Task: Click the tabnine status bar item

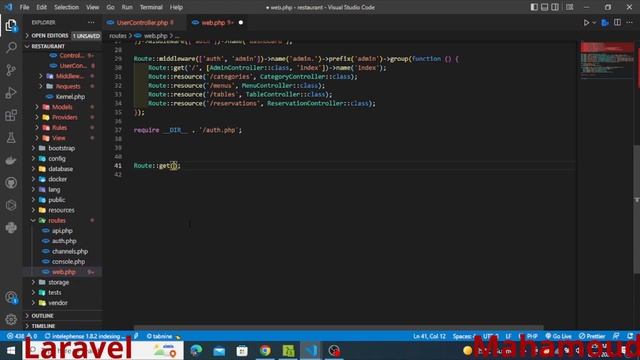Action: click(163, 336)
